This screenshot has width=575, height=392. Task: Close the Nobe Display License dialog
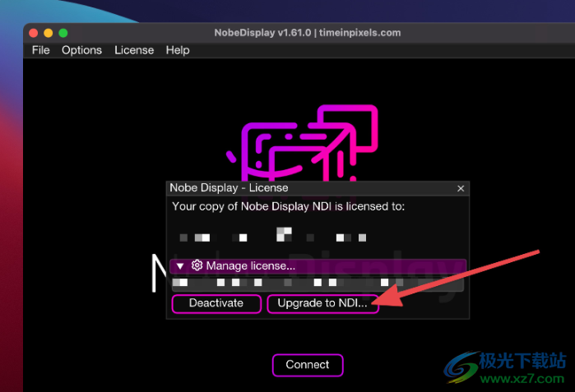point(461,188)
